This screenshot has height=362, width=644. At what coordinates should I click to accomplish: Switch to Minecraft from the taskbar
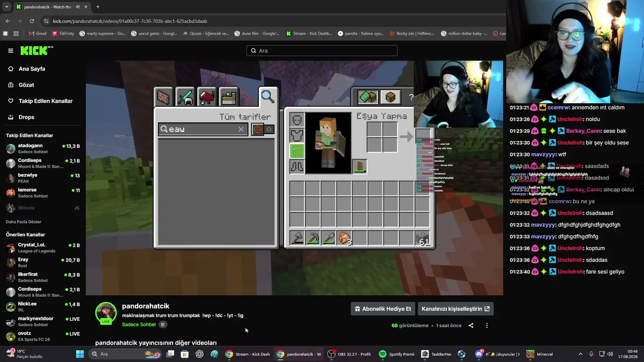point(540,354)
